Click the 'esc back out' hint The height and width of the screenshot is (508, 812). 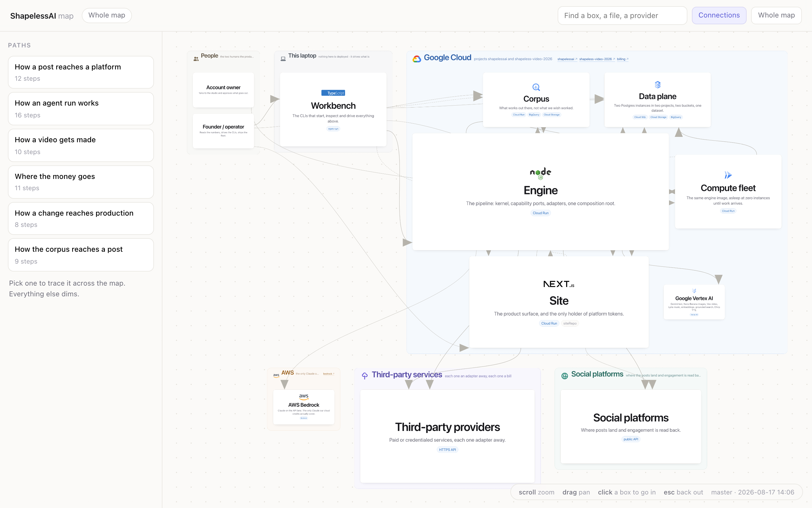683,492
